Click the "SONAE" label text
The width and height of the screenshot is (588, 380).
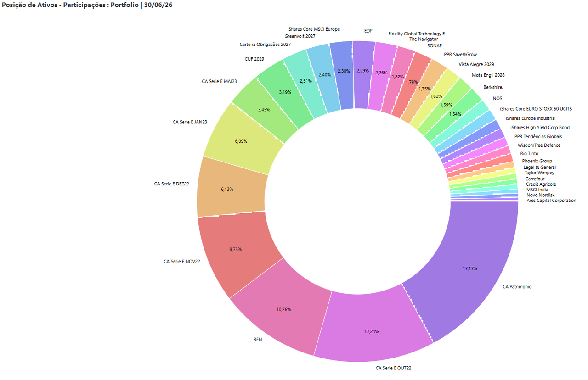click(435, 46)
